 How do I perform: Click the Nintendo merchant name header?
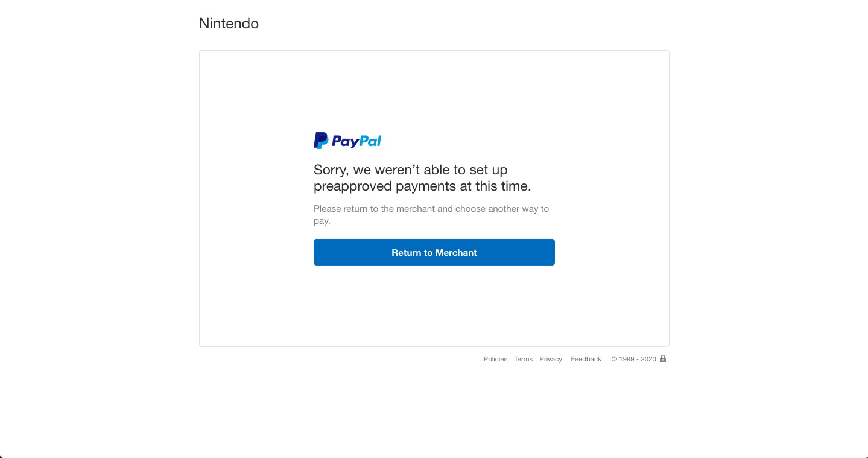point(229,24)
